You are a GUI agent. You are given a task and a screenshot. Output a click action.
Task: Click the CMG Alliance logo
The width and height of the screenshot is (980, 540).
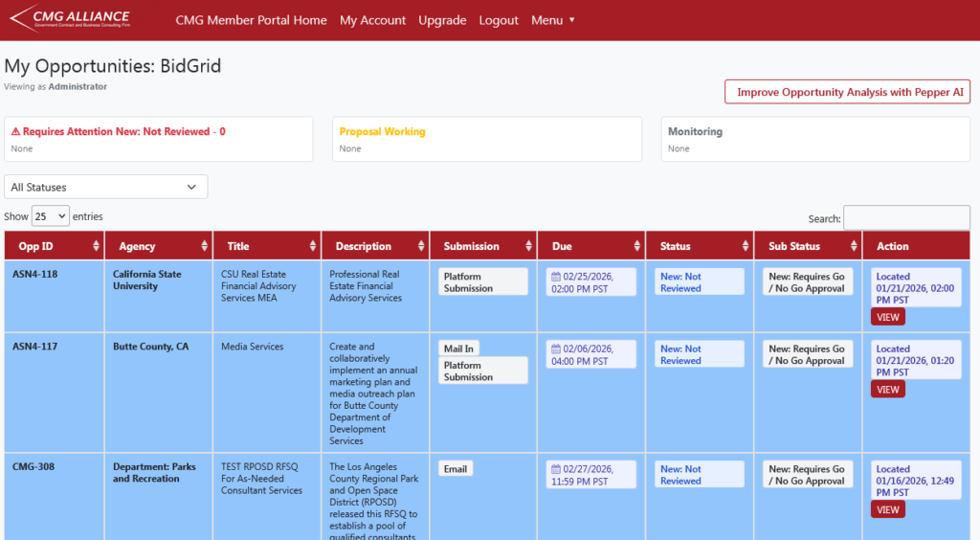(x=69, y=19)
